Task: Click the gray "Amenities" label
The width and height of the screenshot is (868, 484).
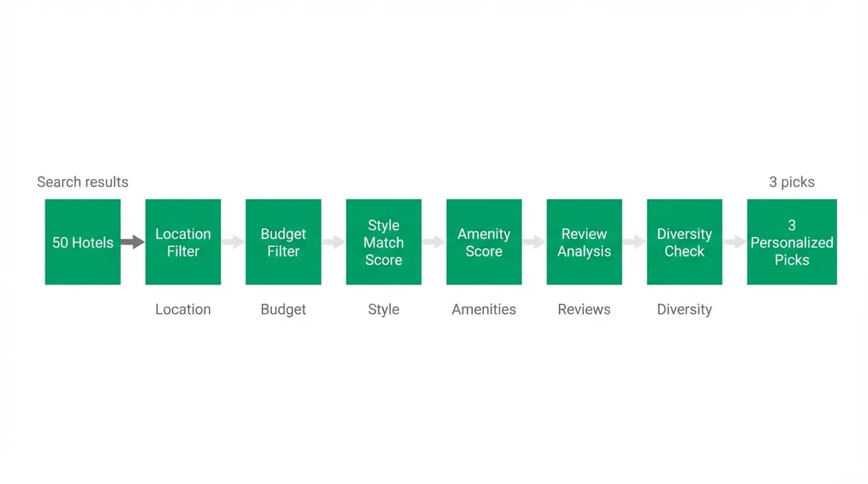Action: click(484, 309)
